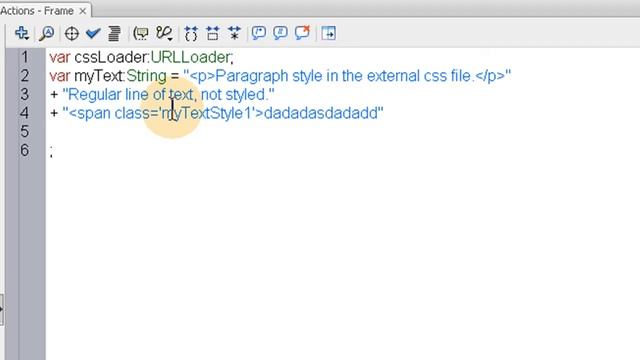Click the Expand all icon
640x360 pixels.
point(234,33)
